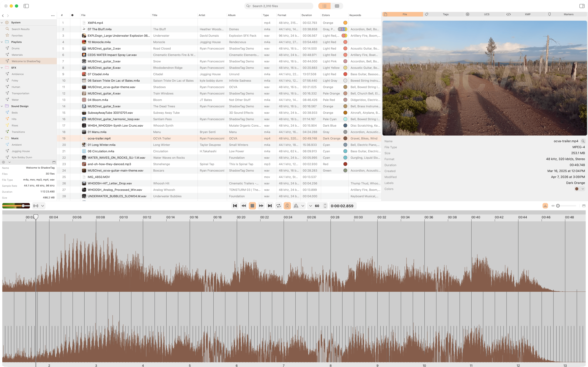Select the list view icon in the top toolbar

pos(324,6)
